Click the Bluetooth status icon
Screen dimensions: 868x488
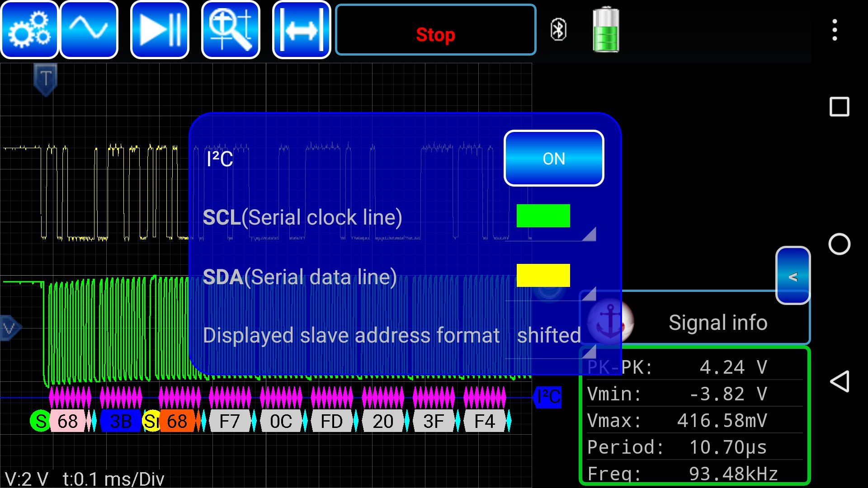coord(557,29)
